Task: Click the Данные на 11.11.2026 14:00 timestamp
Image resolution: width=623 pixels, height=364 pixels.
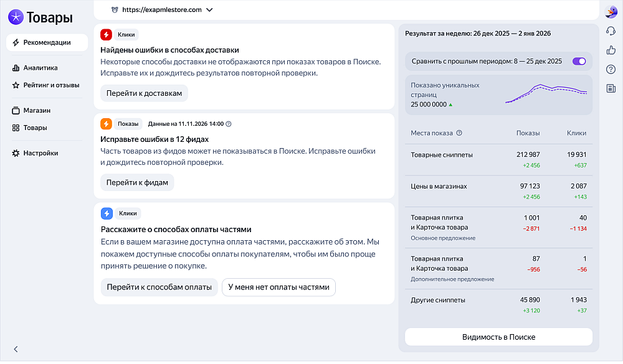Action: (x=186, y=124)
